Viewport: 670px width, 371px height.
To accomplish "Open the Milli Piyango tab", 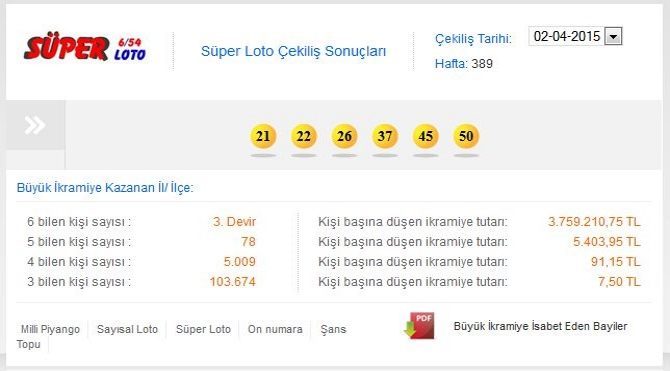I will [x=50, y=329].
